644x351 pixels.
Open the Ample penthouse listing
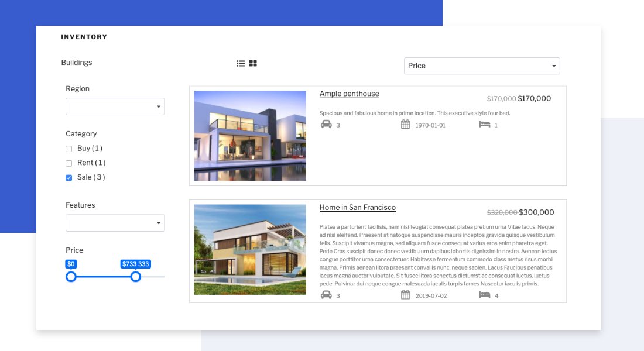tap(349, 94)
